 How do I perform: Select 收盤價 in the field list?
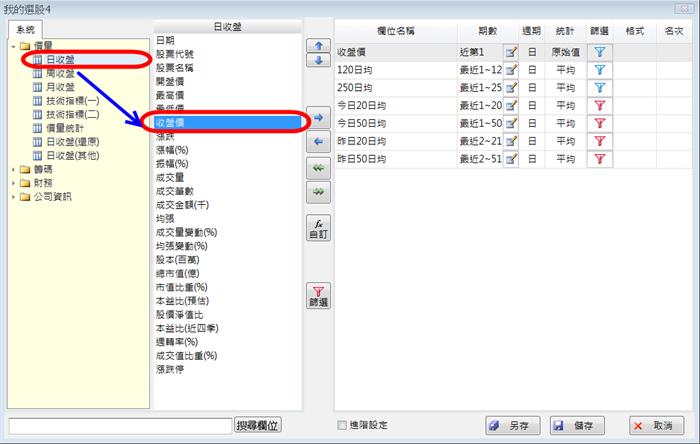pos(228,123)
